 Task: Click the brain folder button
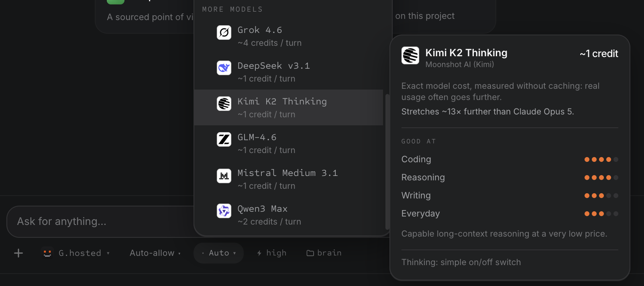(x=324, y=253)
